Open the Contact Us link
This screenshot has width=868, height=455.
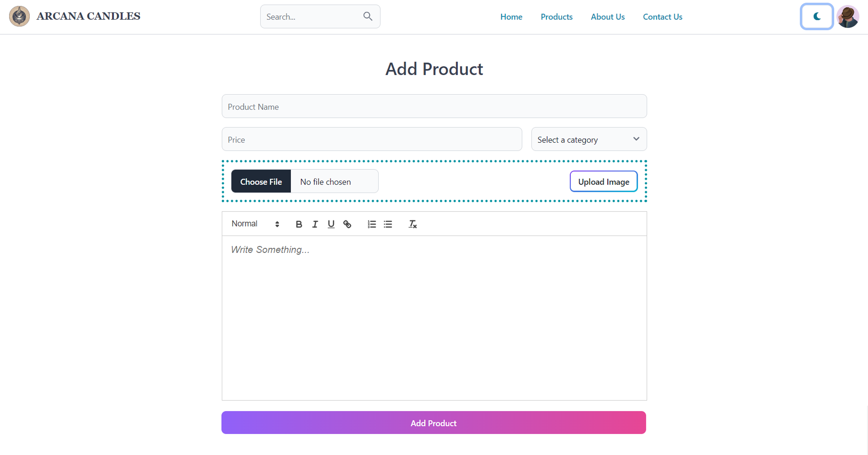(662, 17)
